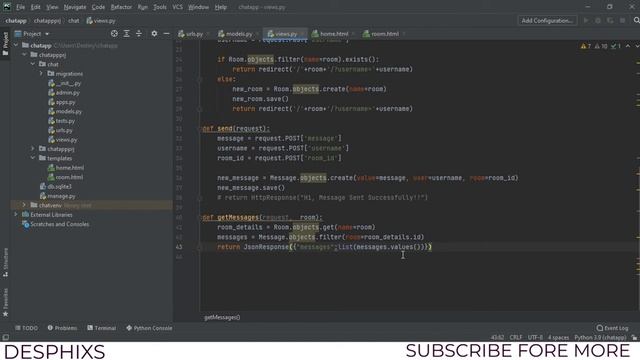Click the CRLF line separator in status bar
The width and height of the screenshot is (640, 360).
click(516, 338)
